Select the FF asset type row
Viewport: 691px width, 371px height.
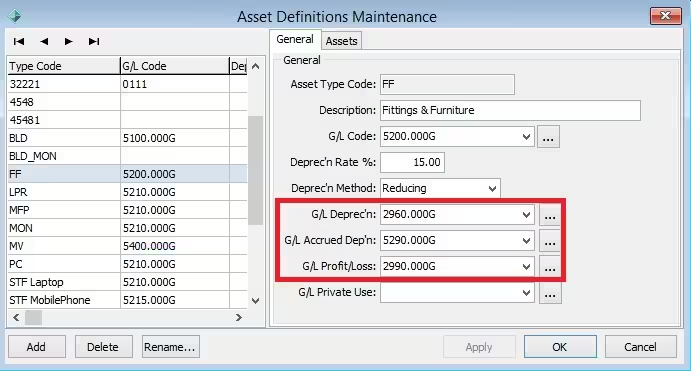click(128, 174)
